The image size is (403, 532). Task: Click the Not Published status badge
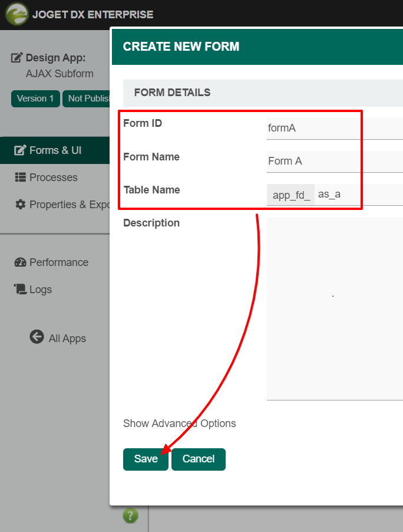coord(87,98)
